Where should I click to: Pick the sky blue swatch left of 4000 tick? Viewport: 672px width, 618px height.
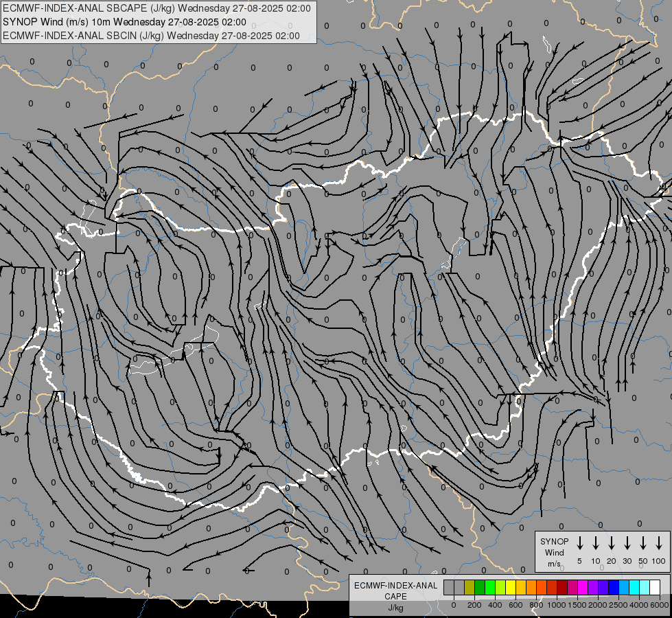[625, 587]
